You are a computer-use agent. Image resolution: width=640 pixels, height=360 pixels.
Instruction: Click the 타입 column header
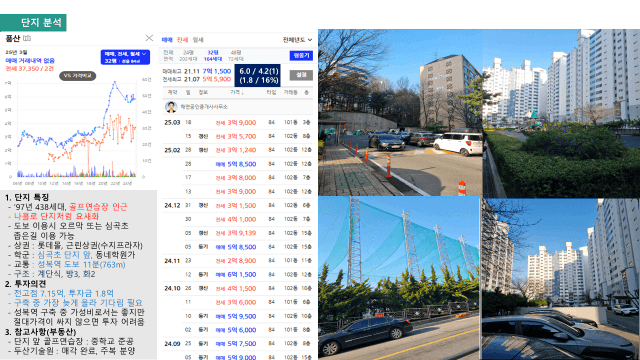[x=271, y=93]
